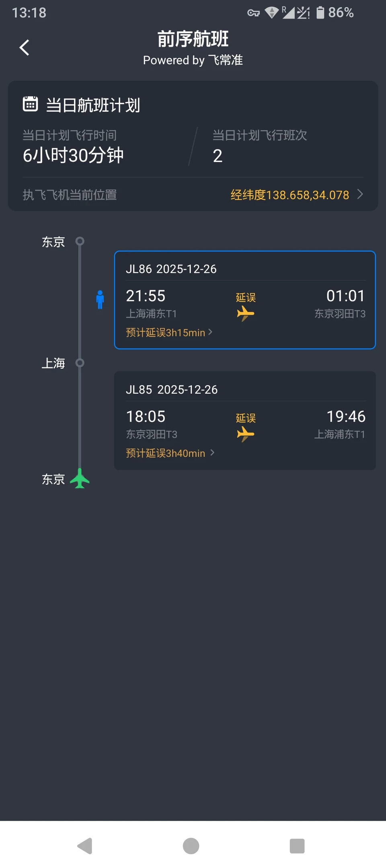Image resolution: width=386 pixels, height=868 pixels.
Task: Expand aircraft current position chevron
Action: tap(360, 194)
